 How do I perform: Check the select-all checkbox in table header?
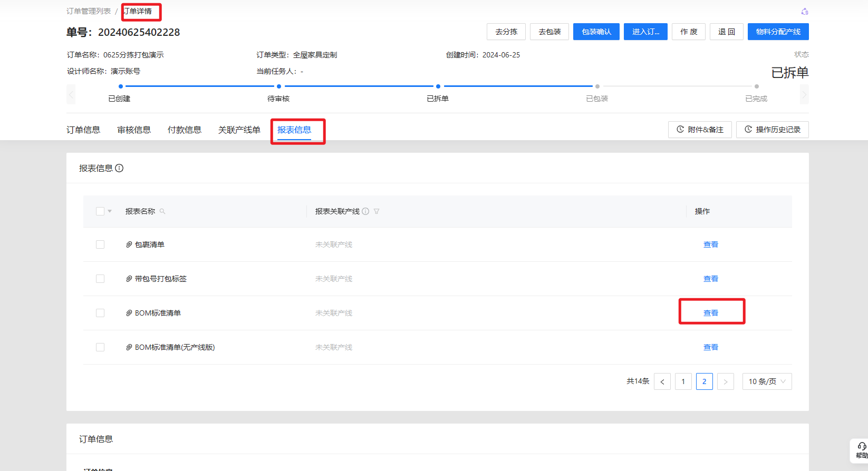click(100, 211)
